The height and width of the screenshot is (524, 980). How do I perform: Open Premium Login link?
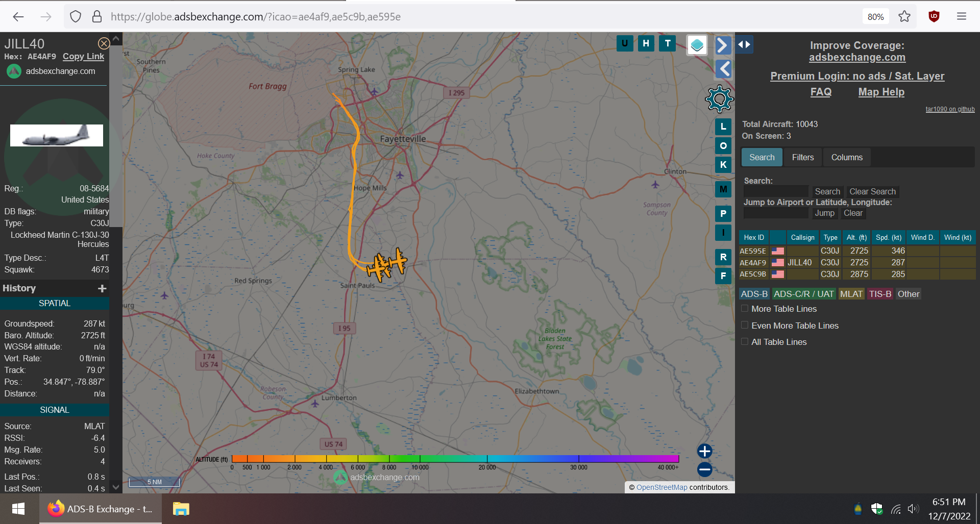[x=857, y=76]
